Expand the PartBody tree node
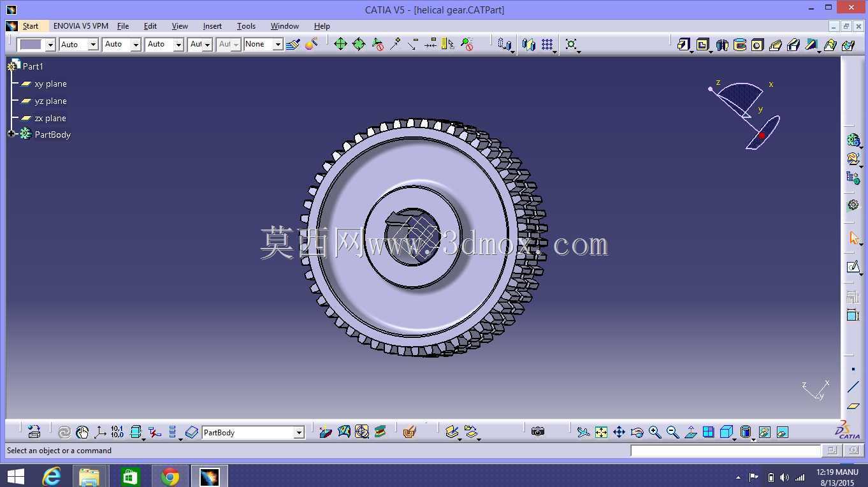The width and height of the screenshot is (868, 487). click(x=11, y=134)
